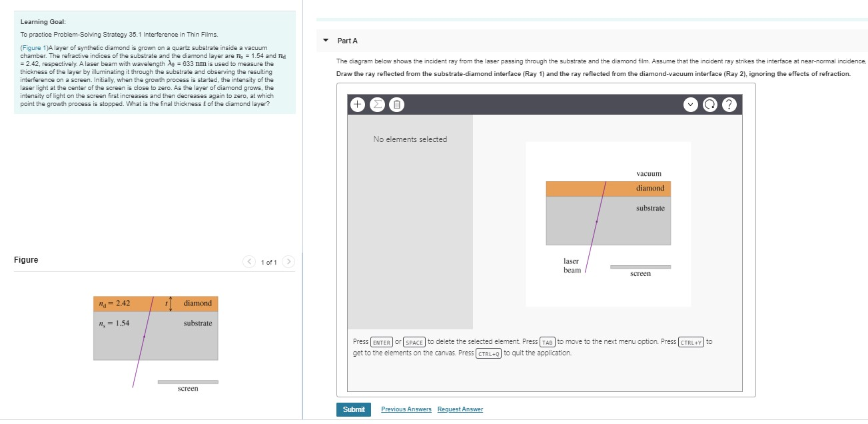Click the next figure arrow
Image resolution: width=868 pixels, height=424 pixels.
tap(288, 261)
